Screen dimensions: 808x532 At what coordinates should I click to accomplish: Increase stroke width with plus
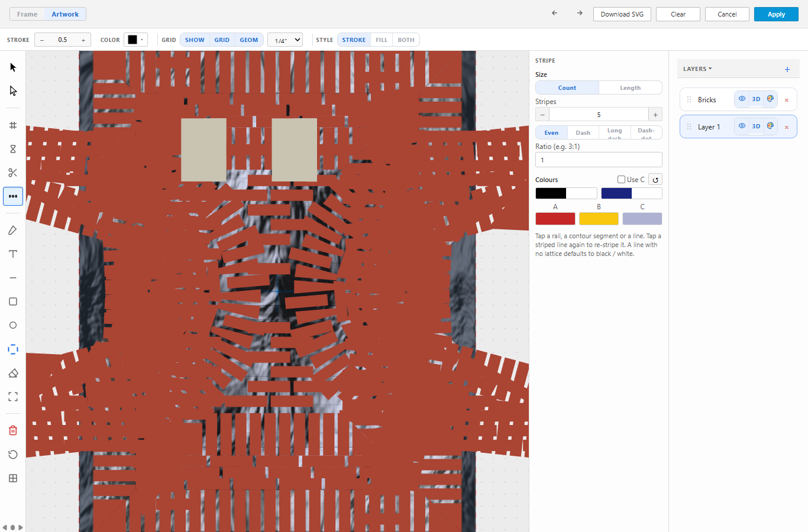point(83,40)
